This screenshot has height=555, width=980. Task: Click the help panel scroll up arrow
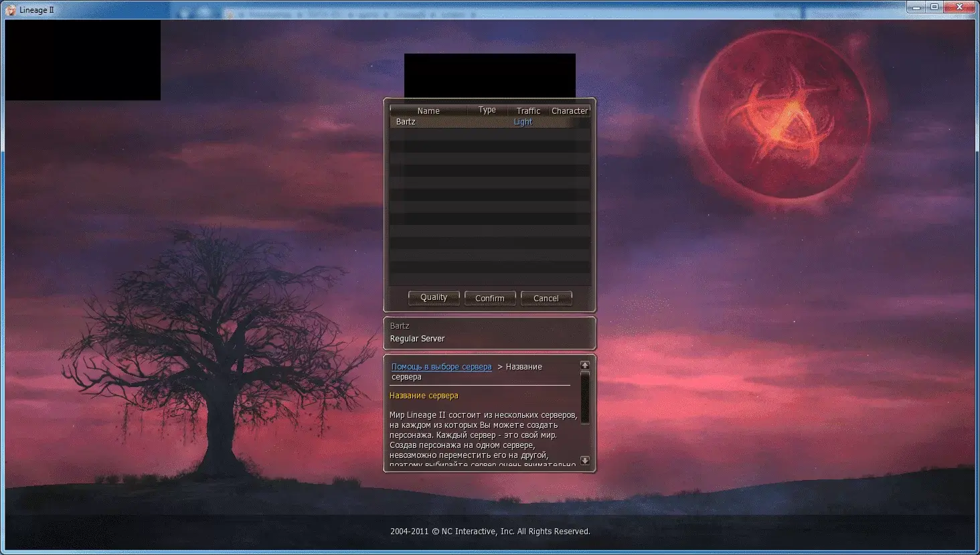click(584, 365)
